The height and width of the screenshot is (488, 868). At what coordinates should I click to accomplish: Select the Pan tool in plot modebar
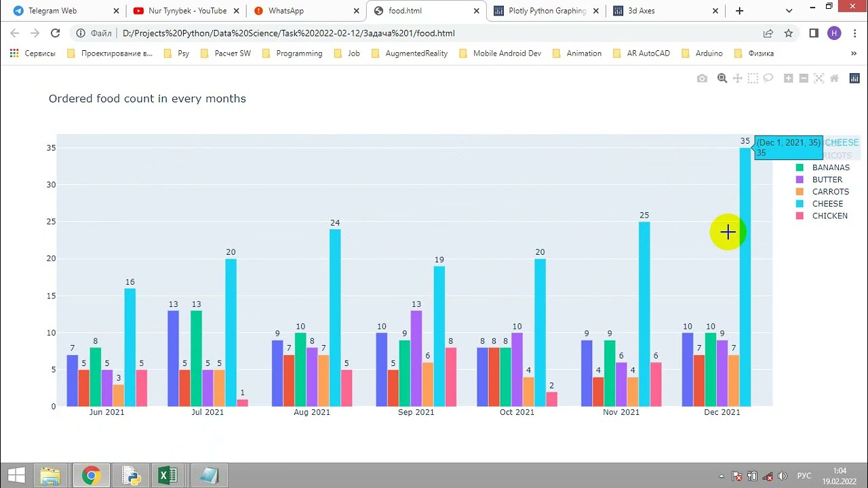tap(738, 79)
